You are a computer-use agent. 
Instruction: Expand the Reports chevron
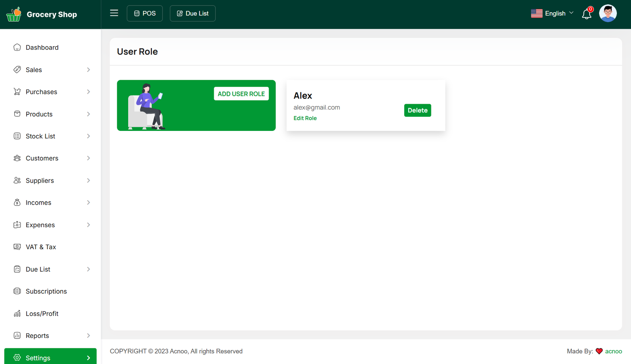tap(88, 336)
